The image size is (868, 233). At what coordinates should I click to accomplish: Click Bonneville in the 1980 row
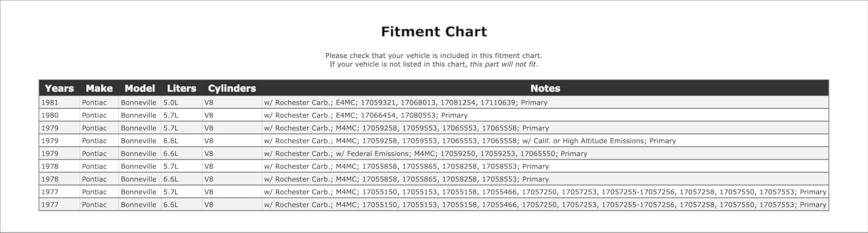[x=138, y=115]
